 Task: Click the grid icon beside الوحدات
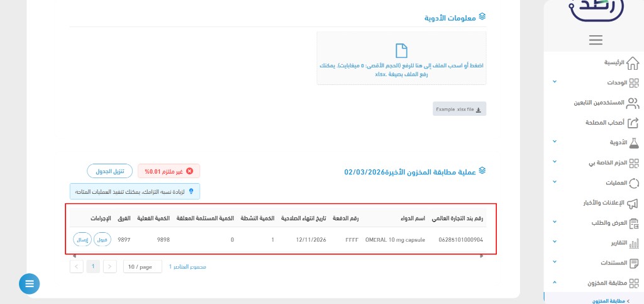point(634,83)
